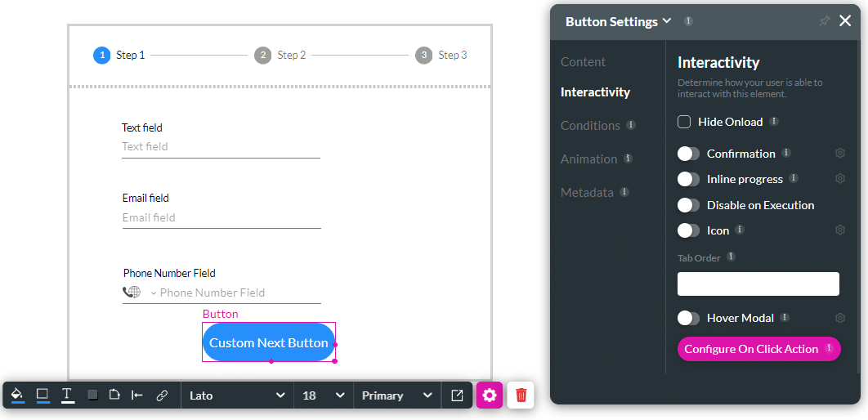Delete element with red trash icon
Image resolution: width=868 pixels, height=420 pixels.
521,395
